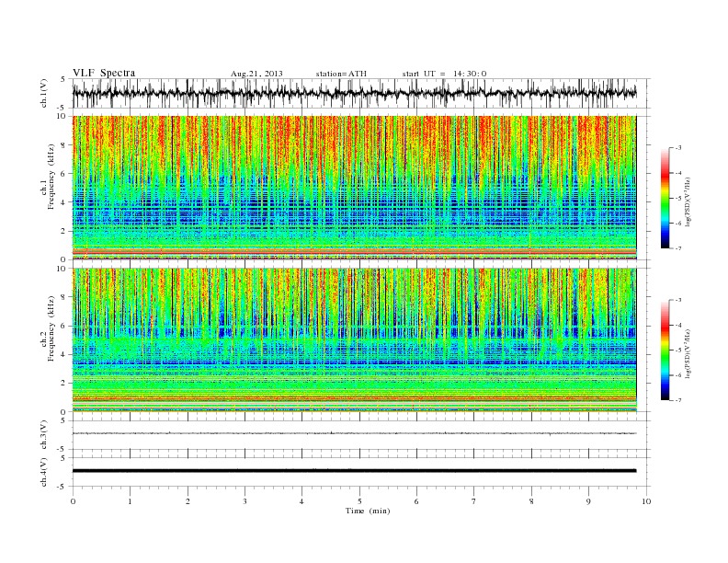Click the ch.1 spectrogram color bar
This screenshot has height=563, width=728.
(x=665, y=199)
